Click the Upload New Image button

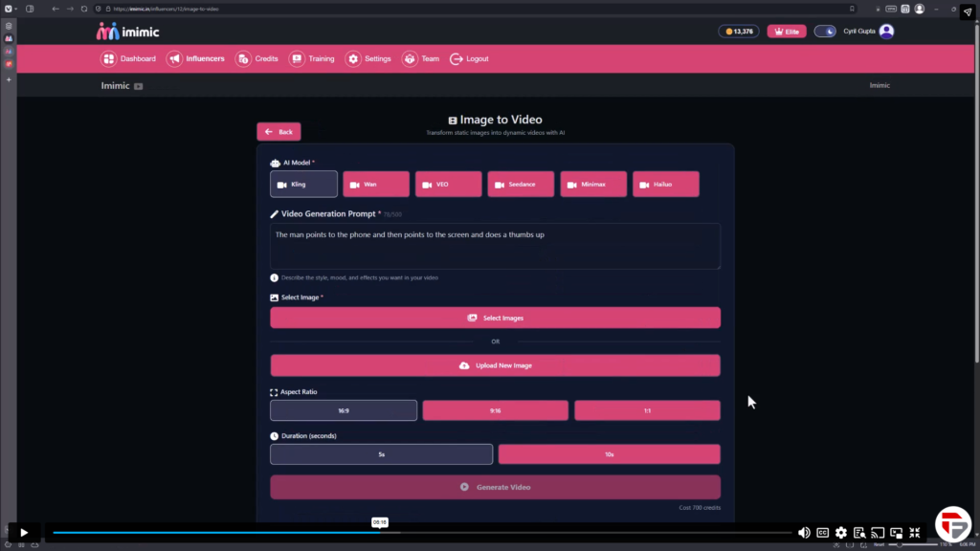pos(495,365)
